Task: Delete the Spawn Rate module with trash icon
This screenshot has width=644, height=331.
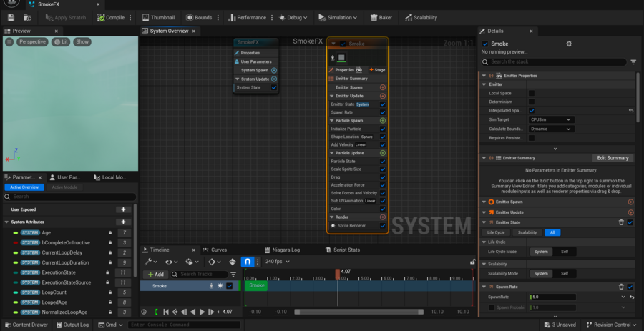Action: click(621, 287)
